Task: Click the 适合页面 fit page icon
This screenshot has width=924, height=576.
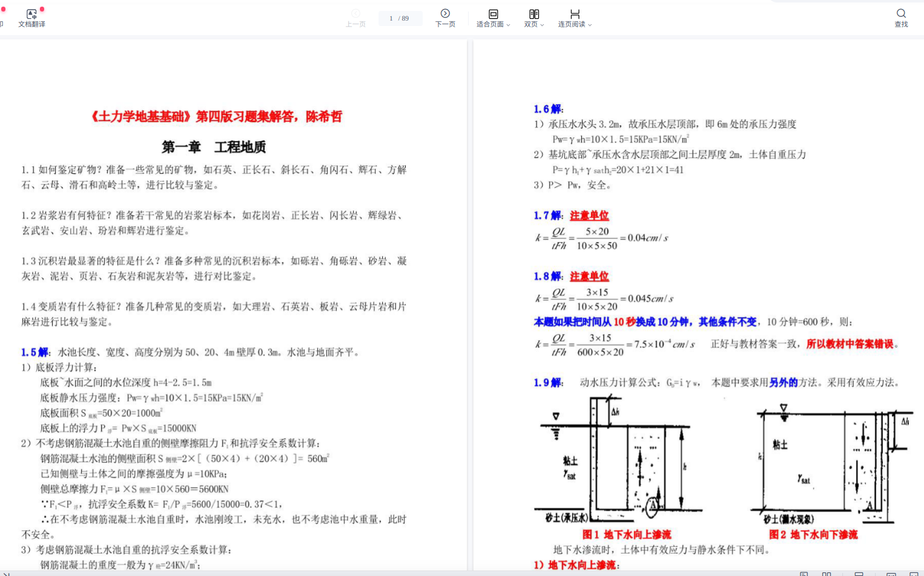Action: coord(493,14)
